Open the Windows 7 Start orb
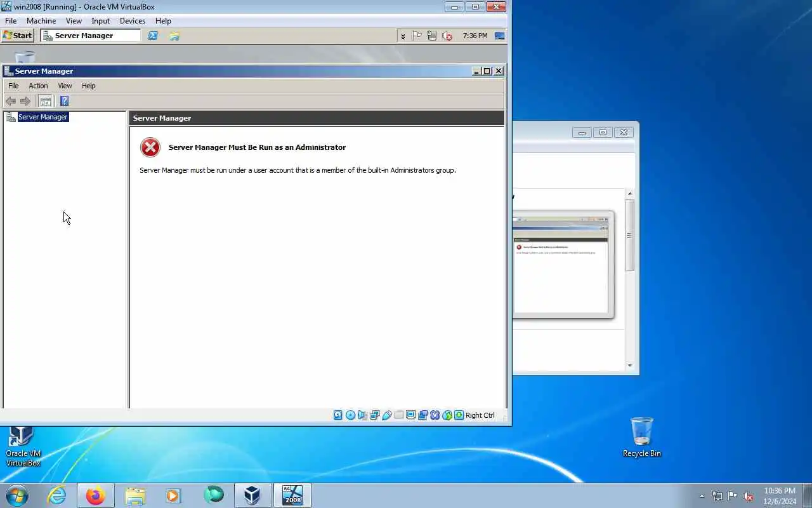This screenshot has width=812, height=508. [18, 495]
